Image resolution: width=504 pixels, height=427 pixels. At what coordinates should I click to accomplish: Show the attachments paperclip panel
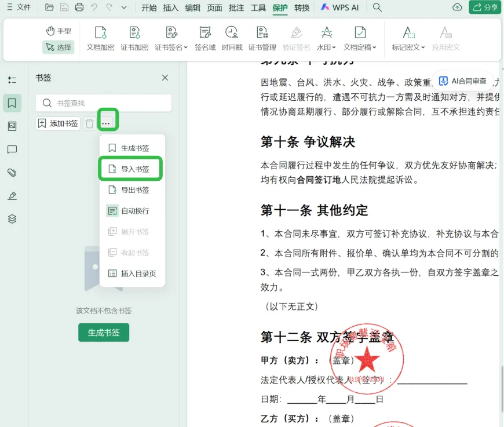12,172
